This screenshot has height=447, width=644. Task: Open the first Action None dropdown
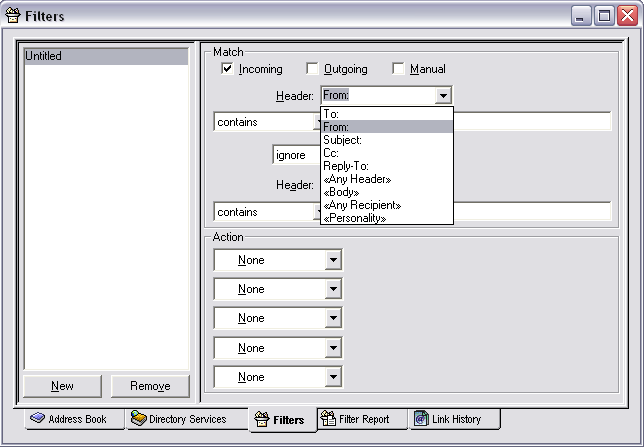[x=333, y=260]
